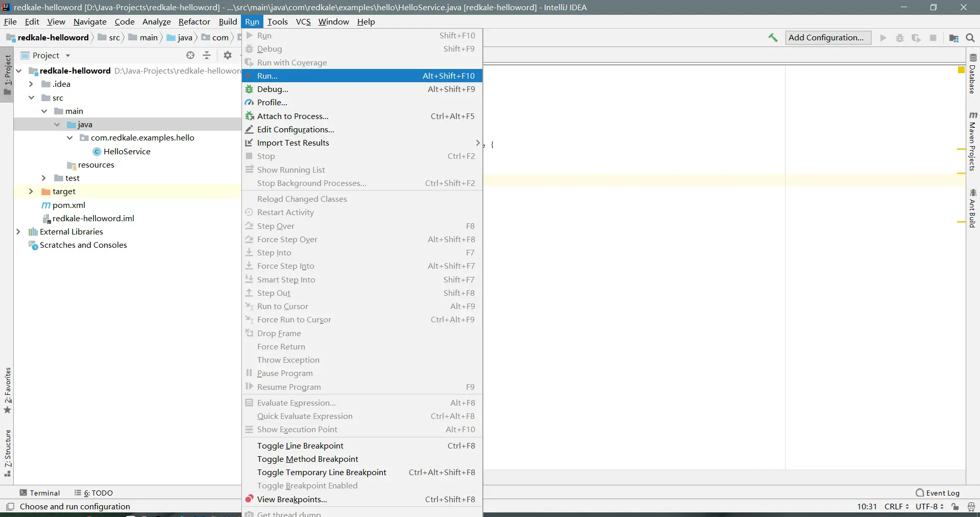The image size is (980, 517).
Task: Select Attach to Process... menu entry
Action: point(362,116)
